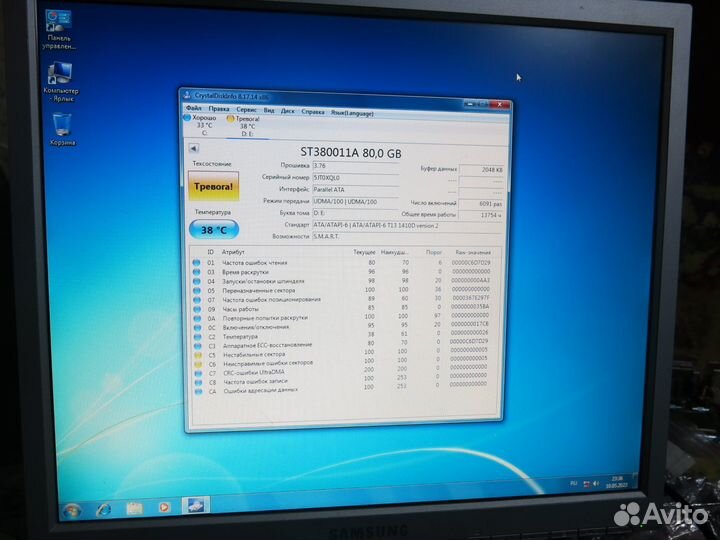Click the previous disk arrow button
This screenshot has width=720, height=540.
[x=194, y=148]
